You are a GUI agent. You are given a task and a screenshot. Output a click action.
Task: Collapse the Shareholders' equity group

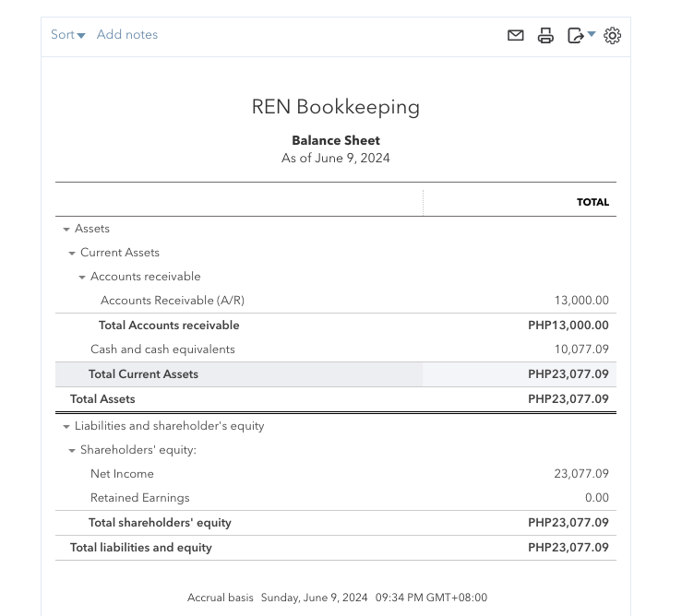[x=72, y=451]
